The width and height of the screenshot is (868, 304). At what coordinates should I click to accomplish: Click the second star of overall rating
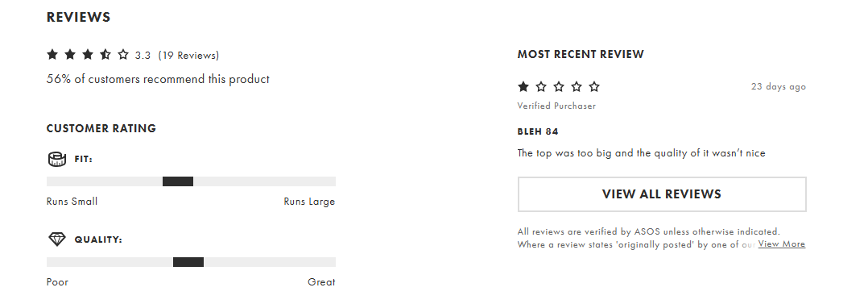coord(70,54)
